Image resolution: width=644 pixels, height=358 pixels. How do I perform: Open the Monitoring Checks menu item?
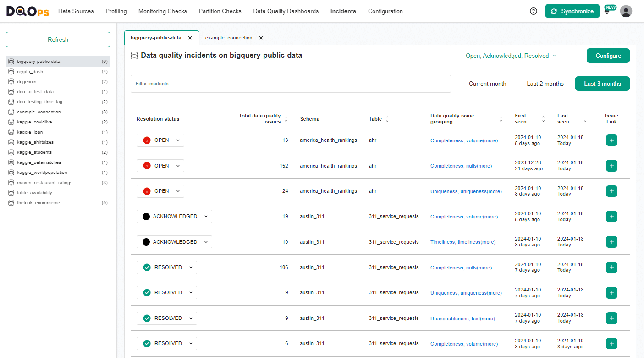162,11
